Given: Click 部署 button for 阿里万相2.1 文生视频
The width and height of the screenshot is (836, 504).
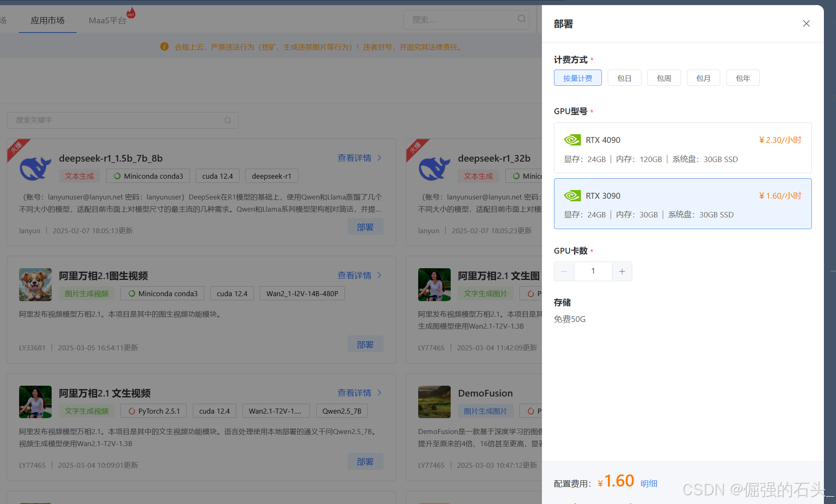Looking at the screenshot, I should pos(365,462).
